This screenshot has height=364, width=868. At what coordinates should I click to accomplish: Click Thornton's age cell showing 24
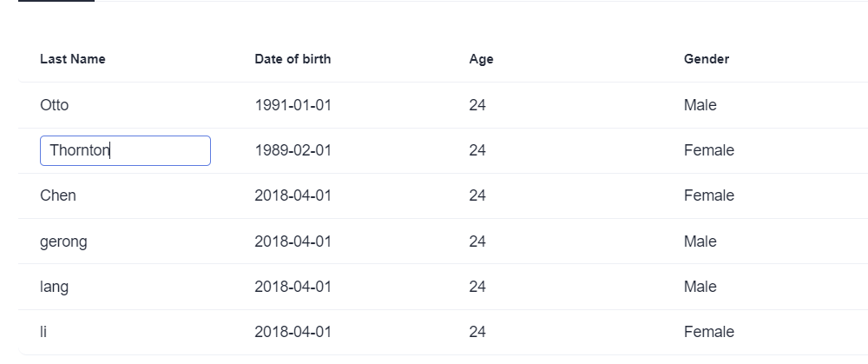click(477, 150)
